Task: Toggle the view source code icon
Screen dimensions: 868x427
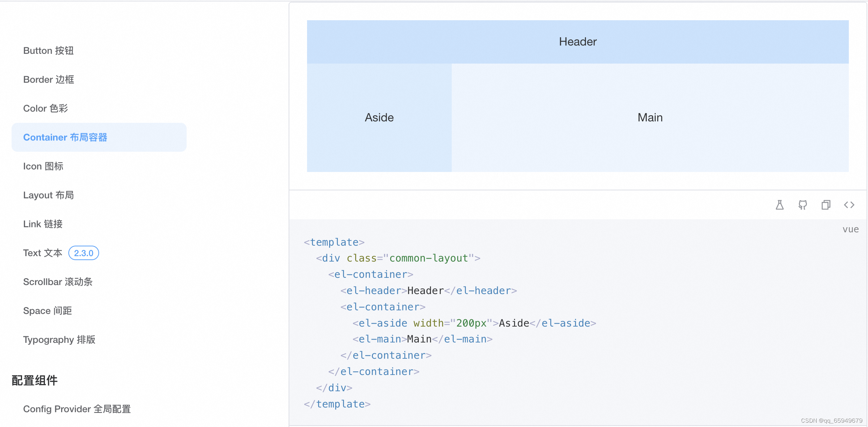Action: 849,205
